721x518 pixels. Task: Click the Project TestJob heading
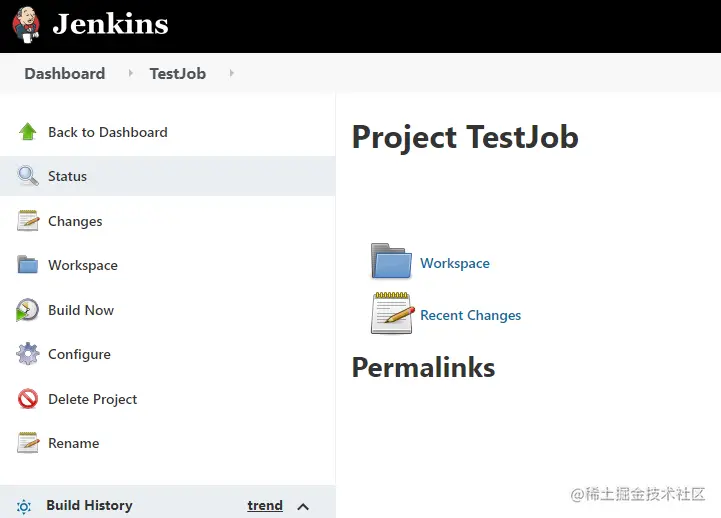pyautogui.click(x=465, y=137)
